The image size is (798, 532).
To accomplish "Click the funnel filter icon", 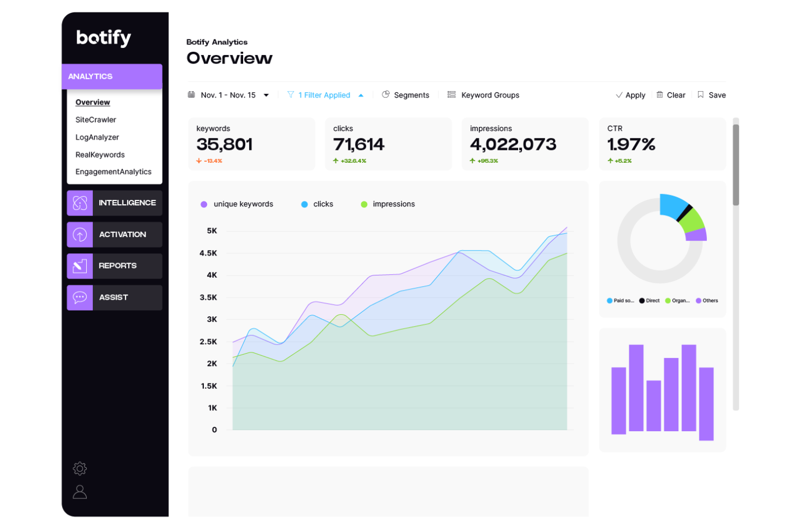I will (291, 95).
